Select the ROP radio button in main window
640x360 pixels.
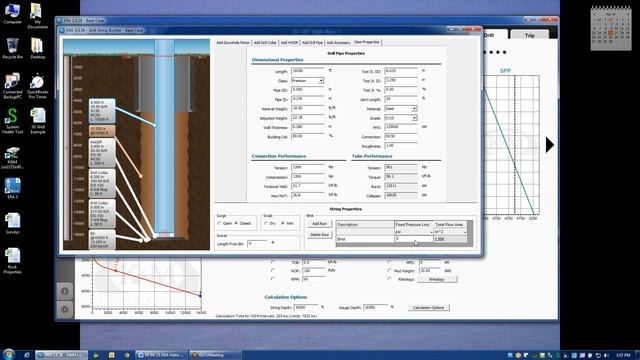(x=273, y=271)
